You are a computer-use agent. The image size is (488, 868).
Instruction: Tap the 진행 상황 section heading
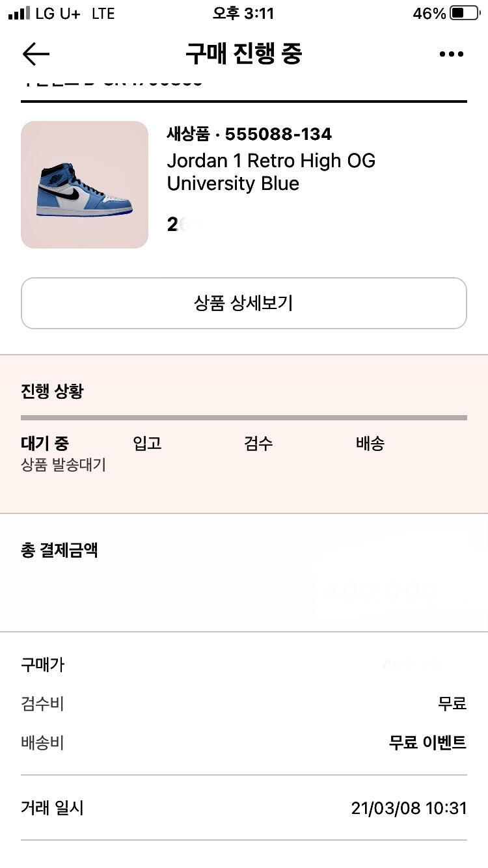(52, 392)
